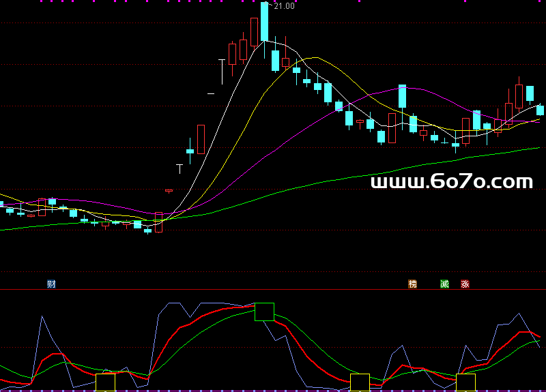Click the middle yellow square buy signal
The image size is (546, 392).
pos(360,382)
